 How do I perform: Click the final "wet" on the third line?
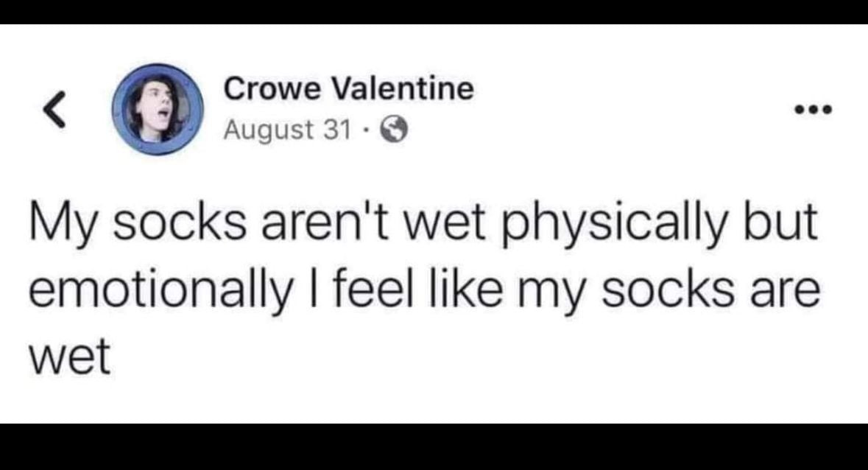69,357
